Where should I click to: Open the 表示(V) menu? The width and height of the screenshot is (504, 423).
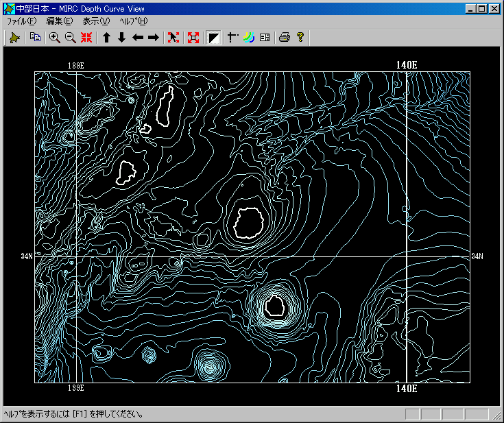coord(96,21)
